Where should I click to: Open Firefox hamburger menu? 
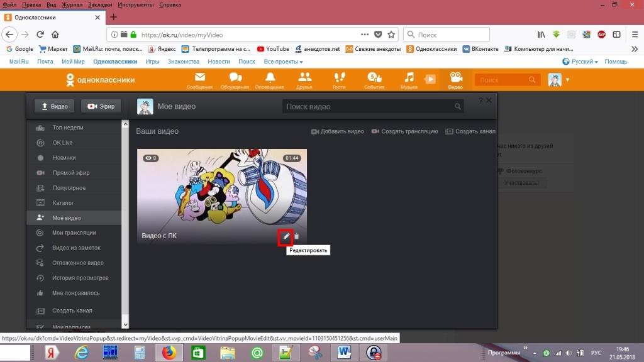[x=635, y=35]
